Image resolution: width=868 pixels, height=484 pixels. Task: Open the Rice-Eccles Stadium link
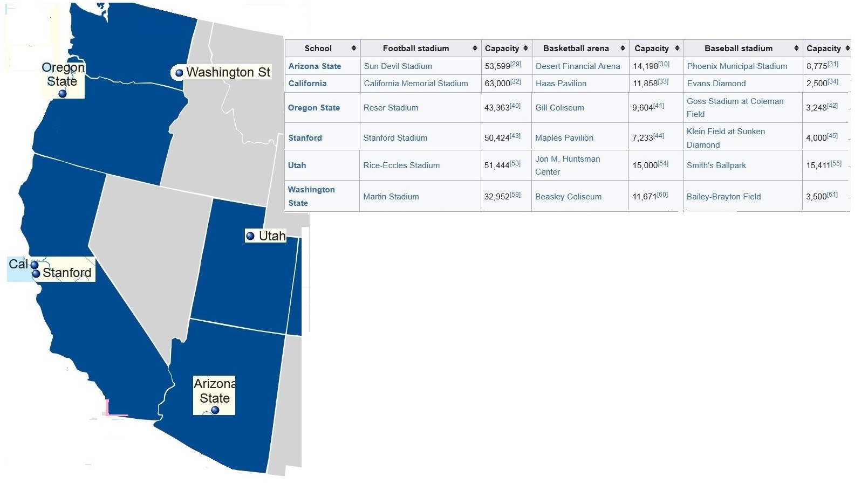click(401, 165)
